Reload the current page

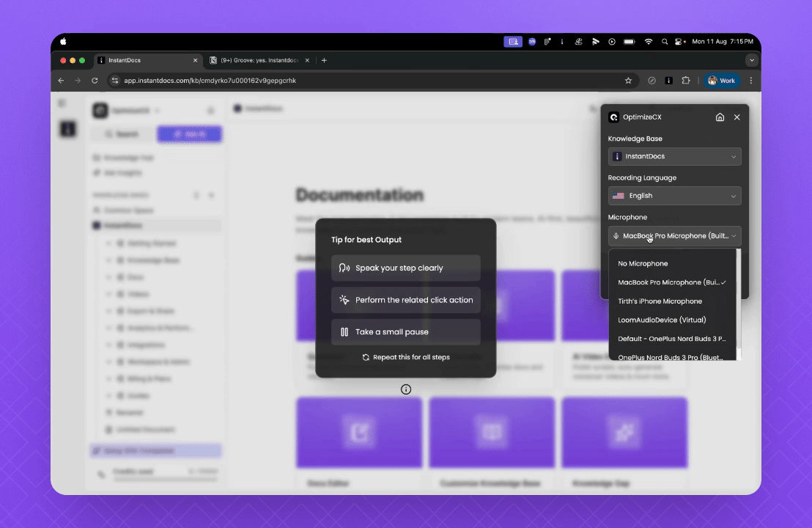coord(95,81)
